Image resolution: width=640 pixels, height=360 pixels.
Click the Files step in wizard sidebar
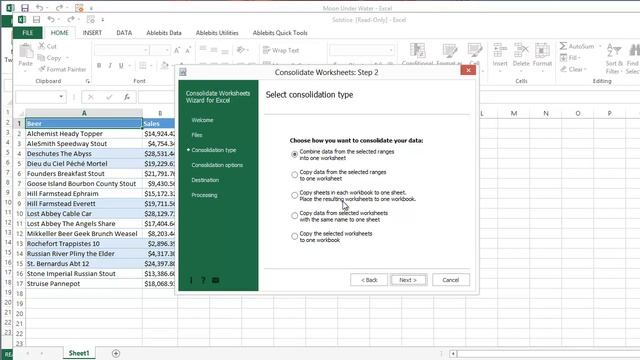(197, 135)
